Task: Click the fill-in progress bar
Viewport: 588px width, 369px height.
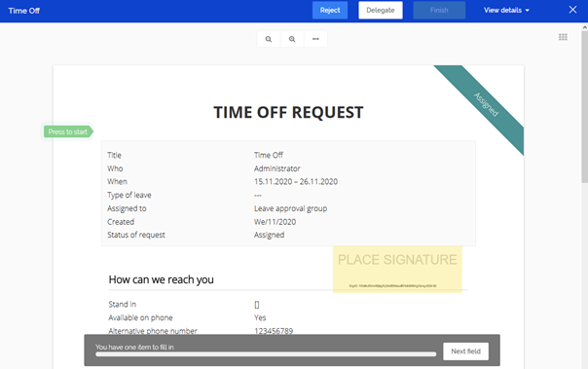Action: 266,354
